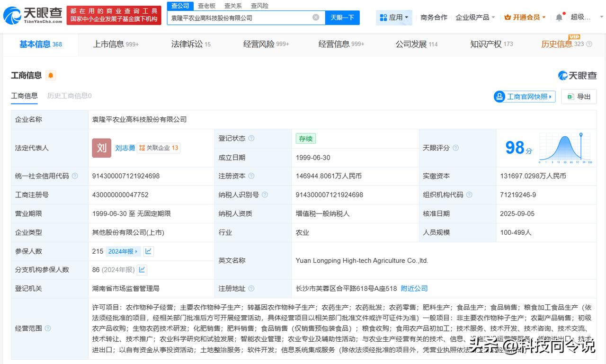Open the 上市信息 tab
This screenshot has width=606, height=364.
pos(116,44)
